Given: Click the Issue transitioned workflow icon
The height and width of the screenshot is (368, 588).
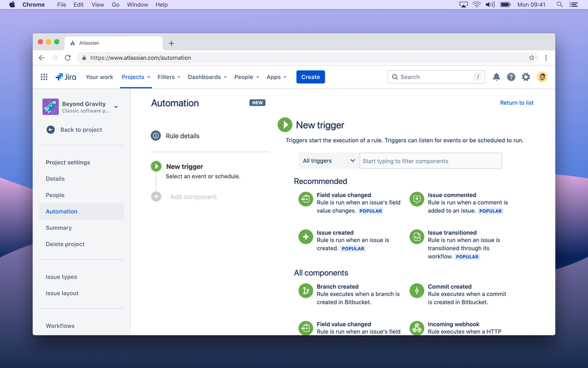Looking at the screenshot, I should 417,236.
